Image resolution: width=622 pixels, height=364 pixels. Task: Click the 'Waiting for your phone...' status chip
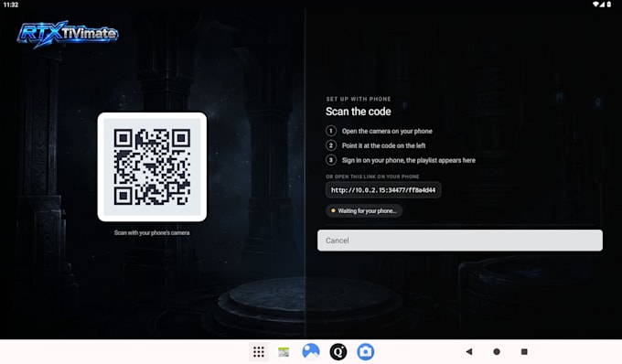click(364, 211)
